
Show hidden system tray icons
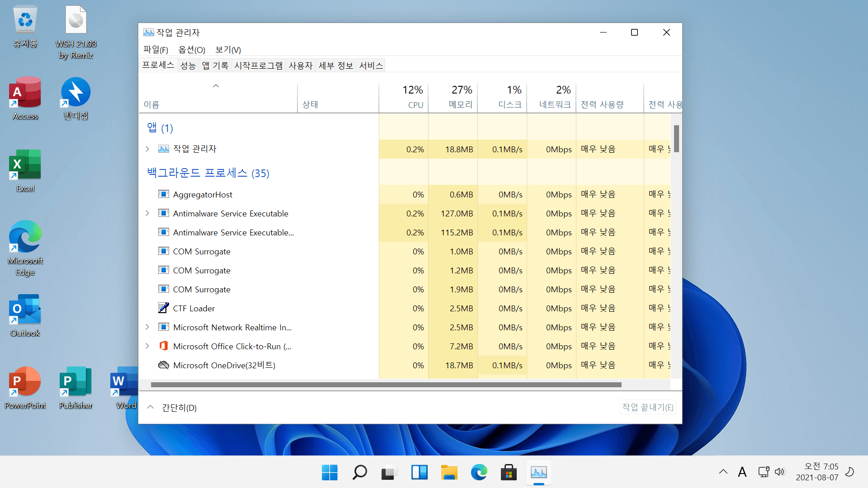(723, 472)
